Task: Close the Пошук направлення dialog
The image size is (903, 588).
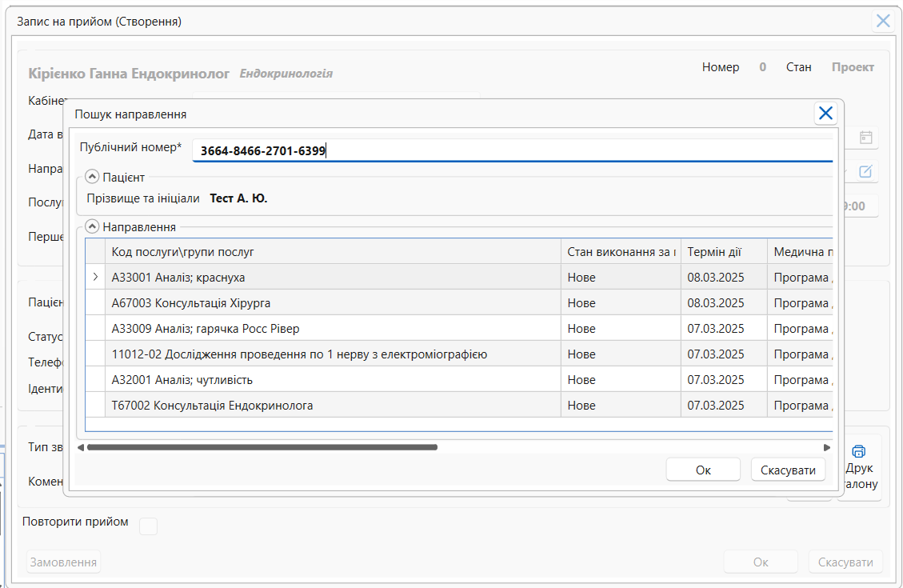Action: click(825, 114)
